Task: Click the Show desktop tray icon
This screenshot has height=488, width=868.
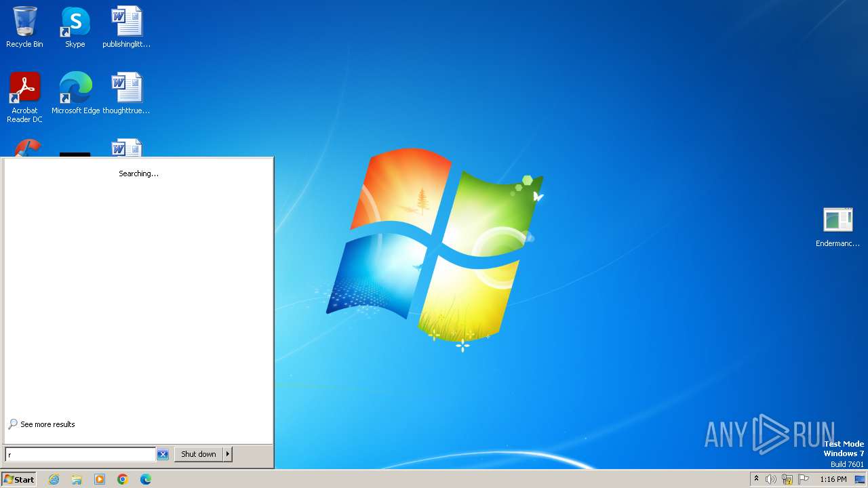Action: pyautogui.click(x=860, y=479)
